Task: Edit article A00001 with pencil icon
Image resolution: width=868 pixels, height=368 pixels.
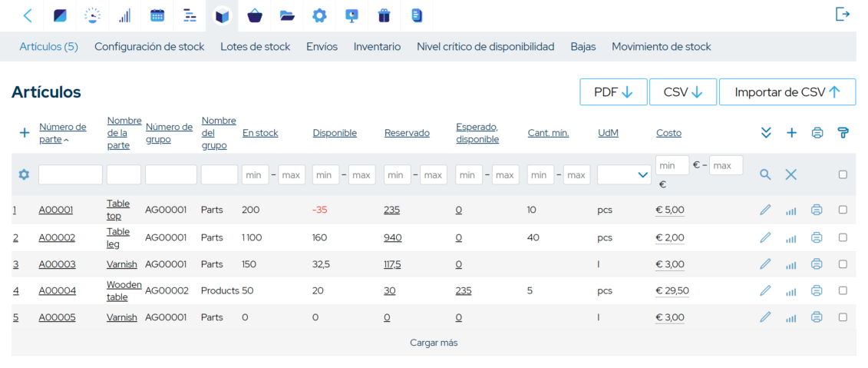Action: [765, 210]
